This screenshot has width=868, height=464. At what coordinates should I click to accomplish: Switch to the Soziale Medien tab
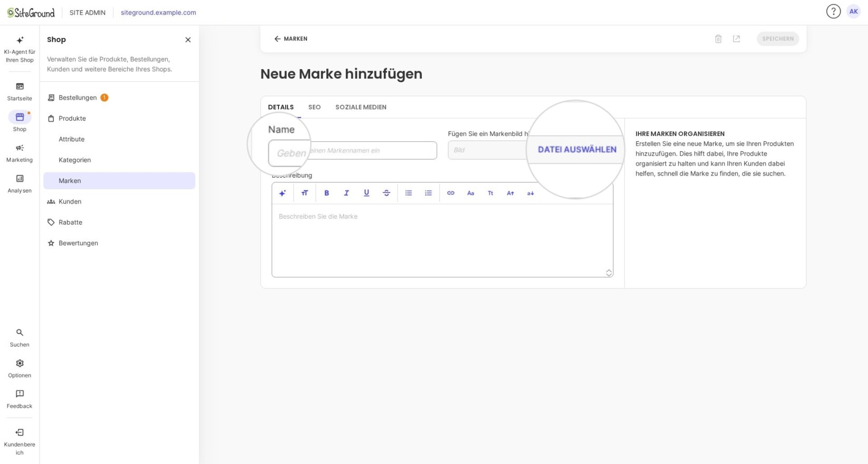[x=361, y=107]
